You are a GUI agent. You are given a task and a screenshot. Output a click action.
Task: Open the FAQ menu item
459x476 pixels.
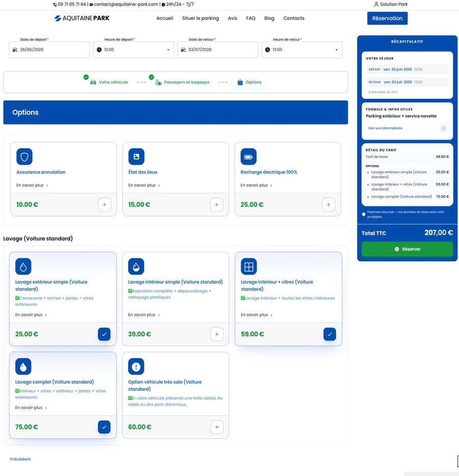(250, 18)
